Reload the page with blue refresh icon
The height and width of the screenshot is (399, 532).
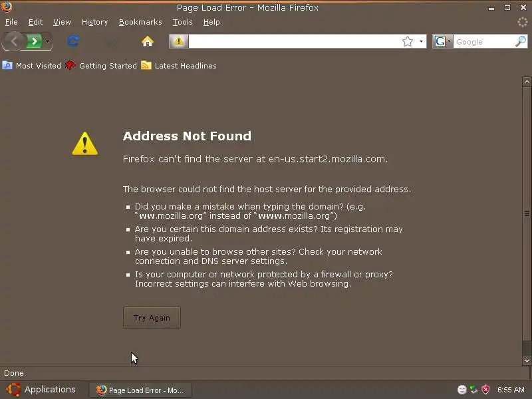[73, 41]
